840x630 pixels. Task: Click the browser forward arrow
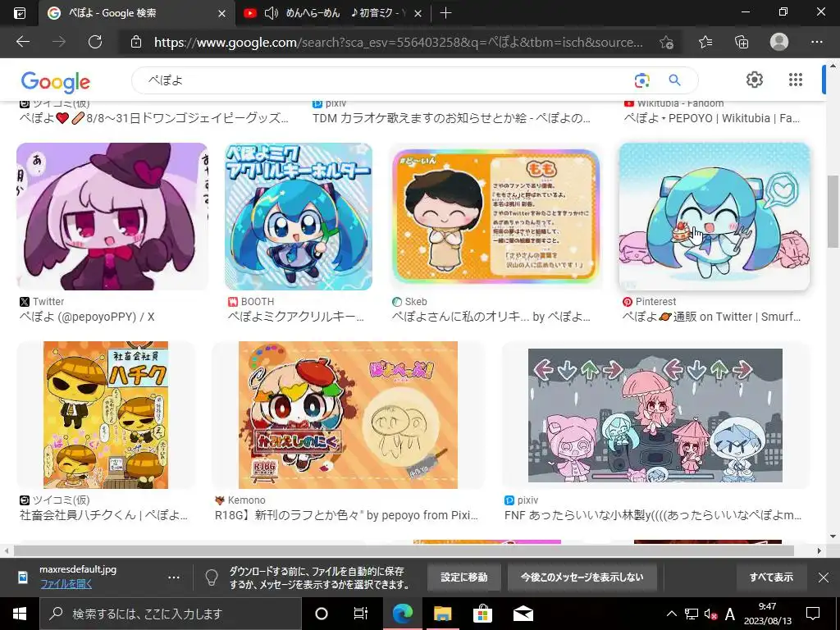tap(58, 42)
